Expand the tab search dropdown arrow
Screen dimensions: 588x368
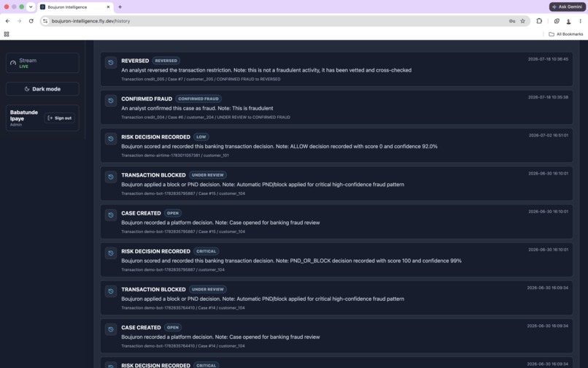pos(31,7)
